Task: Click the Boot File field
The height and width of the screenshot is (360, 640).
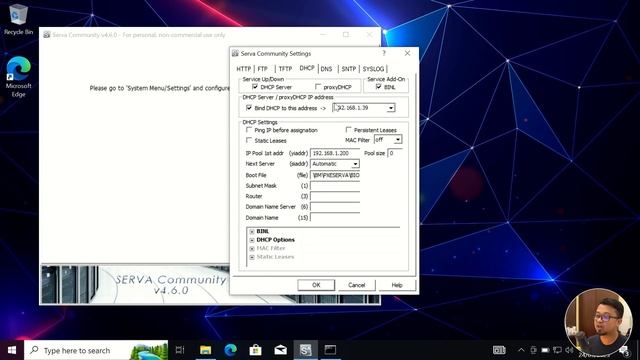Action: coord(335,175)
